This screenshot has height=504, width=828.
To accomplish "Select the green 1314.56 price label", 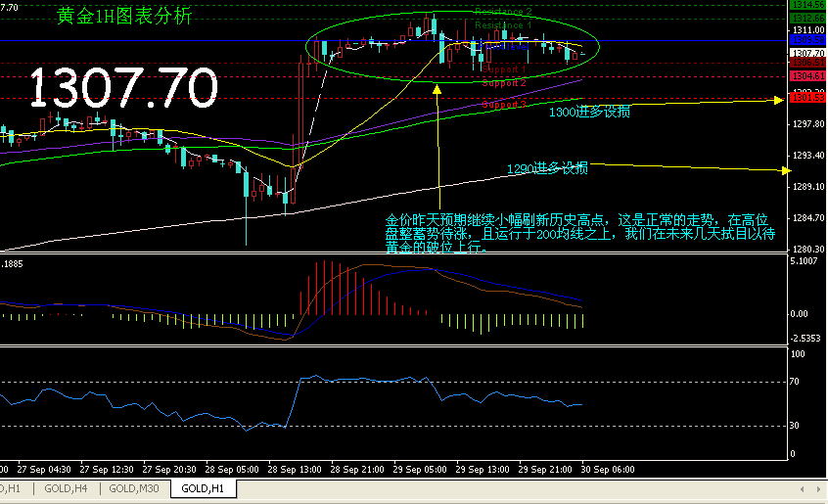I will pyautogui.click(x=807, y=6).
